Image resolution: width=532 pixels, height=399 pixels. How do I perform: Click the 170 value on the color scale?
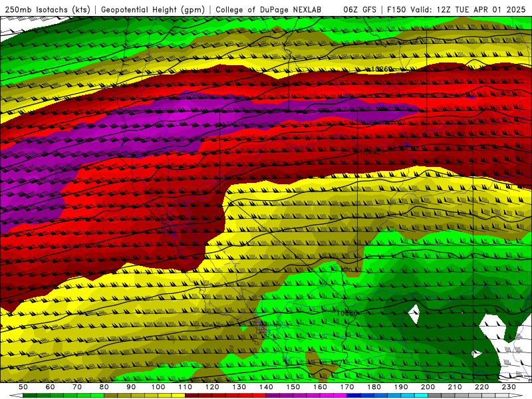(x=347, y=387)
